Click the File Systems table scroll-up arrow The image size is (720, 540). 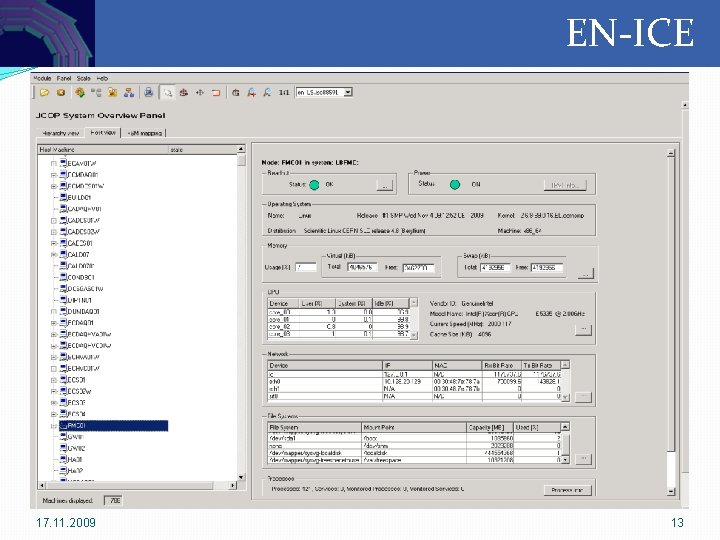[x=565, y=427]
